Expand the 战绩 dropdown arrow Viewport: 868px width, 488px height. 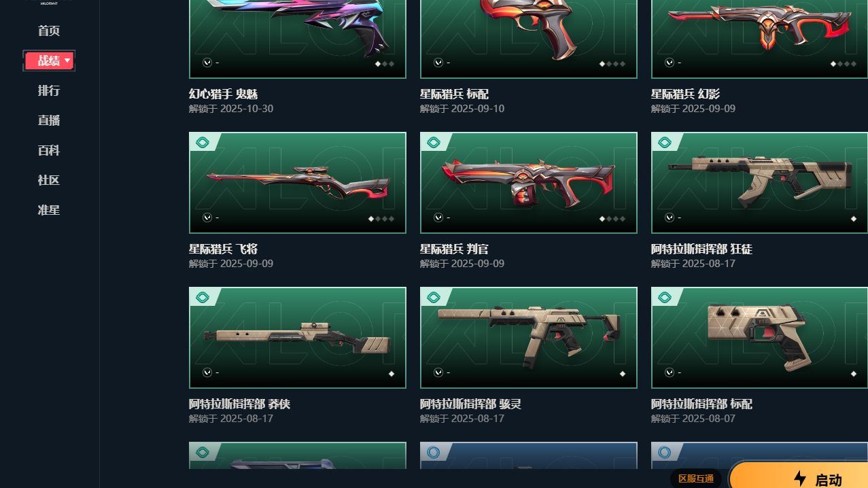pyautogui.click(x=67, y=61)
